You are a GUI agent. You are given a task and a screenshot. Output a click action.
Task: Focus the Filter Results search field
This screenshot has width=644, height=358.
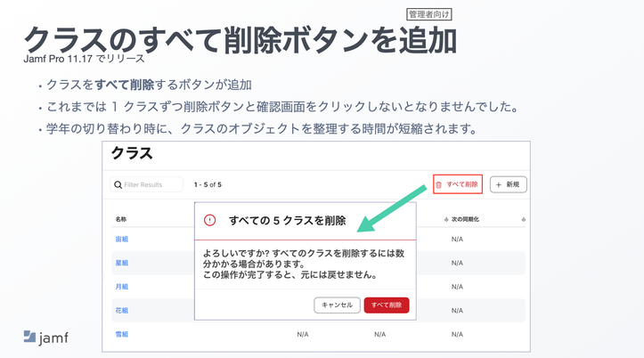point(147,184)
